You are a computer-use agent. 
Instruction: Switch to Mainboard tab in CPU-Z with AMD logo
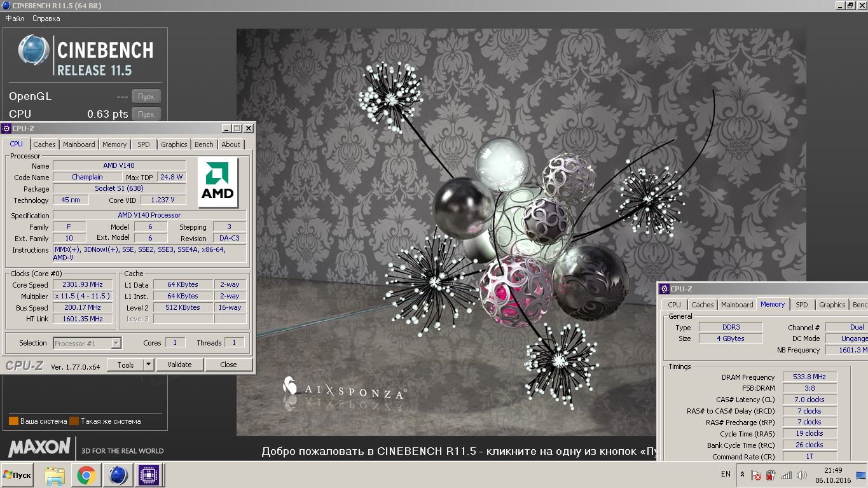point(79,144)
